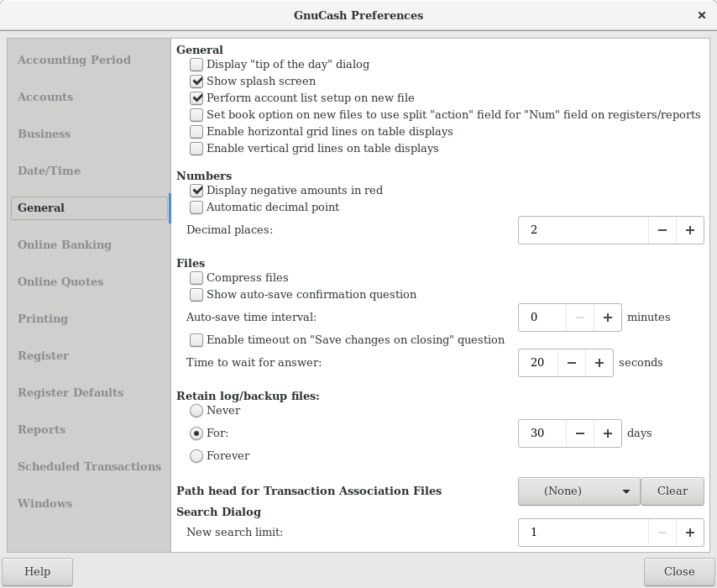Increase the Decimal places value
The width and height of the screenshot is (717, 588).
click(x=689, y=230)
